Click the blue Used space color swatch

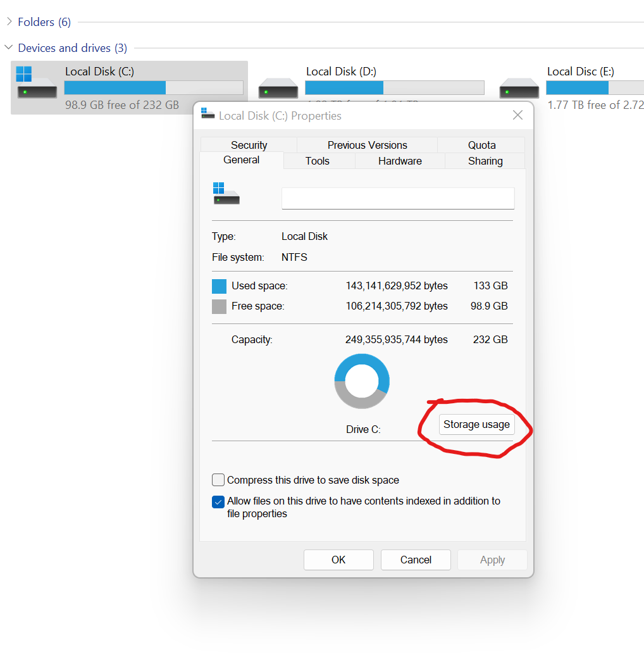[x=219, y=286]
